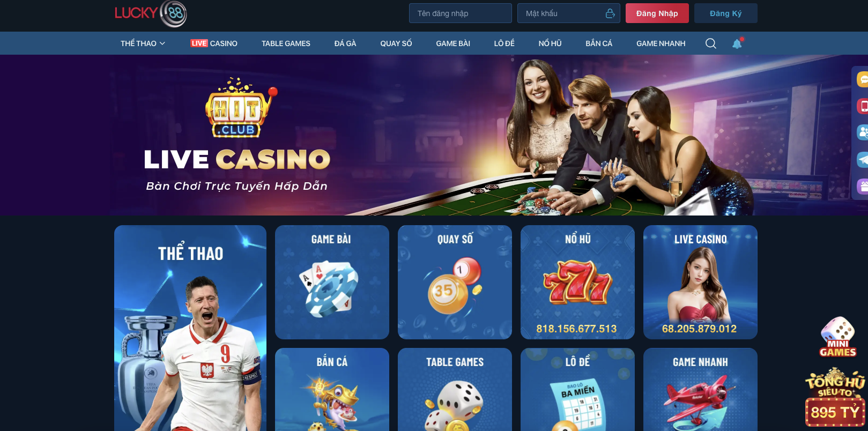Click the red mobile phone sidebar icon
868x431 pixels.
point(863,106)
